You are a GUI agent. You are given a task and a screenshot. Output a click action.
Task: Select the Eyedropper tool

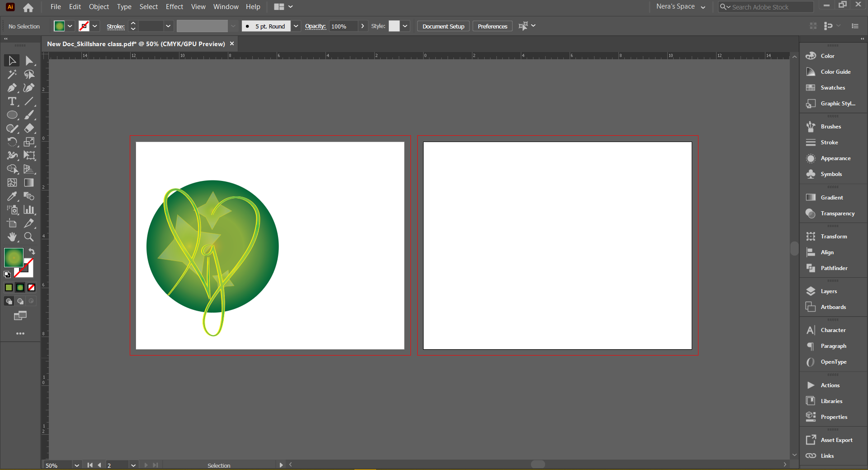pyautogui.click(x=12, y=196)
